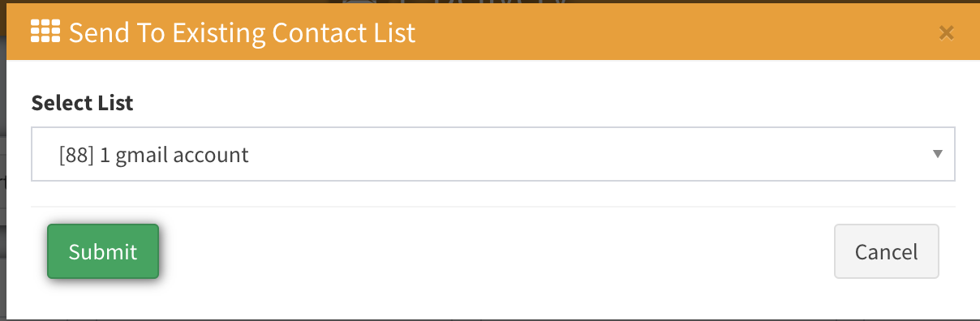Click the grid icon in dialog header
Screen dimensions: 980x321
pos(45,31)
